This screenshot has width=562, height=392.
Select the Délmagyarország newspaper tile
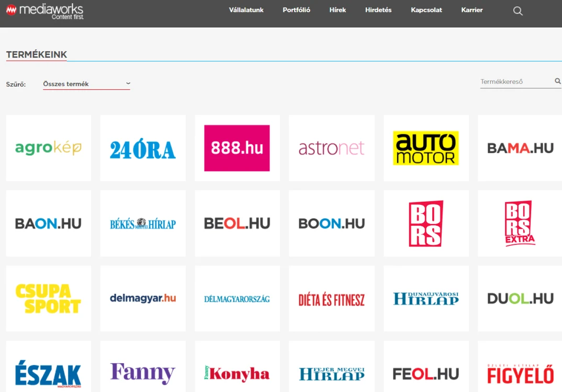237,298
